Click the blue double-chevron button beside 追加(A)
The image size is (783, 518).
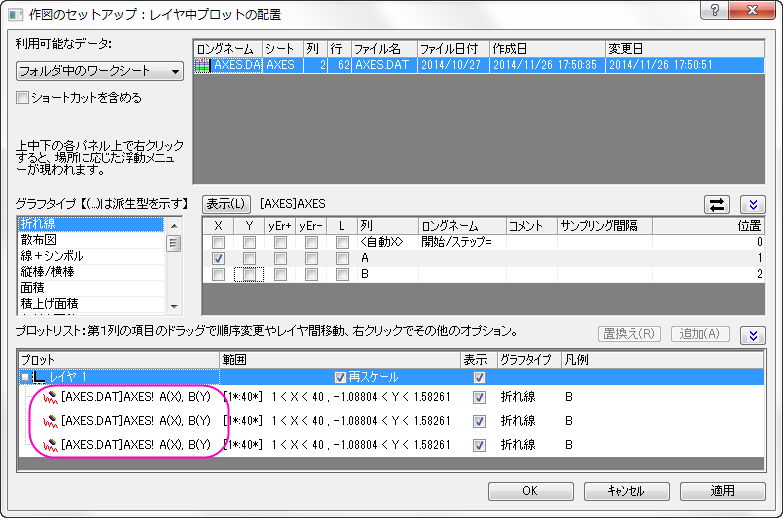[x=753, y=335]
